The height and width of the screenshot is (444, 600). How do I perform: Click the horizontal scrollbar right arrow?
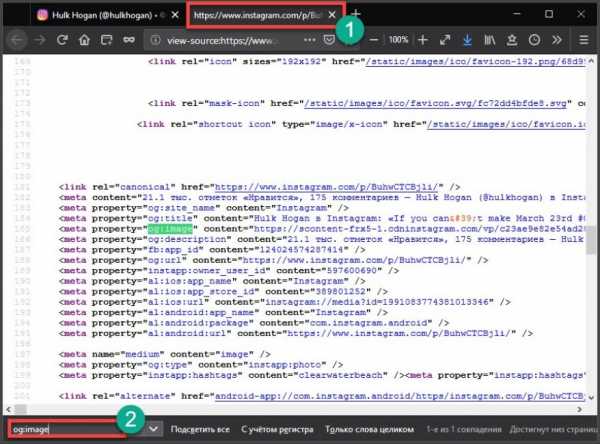(579, 409)
